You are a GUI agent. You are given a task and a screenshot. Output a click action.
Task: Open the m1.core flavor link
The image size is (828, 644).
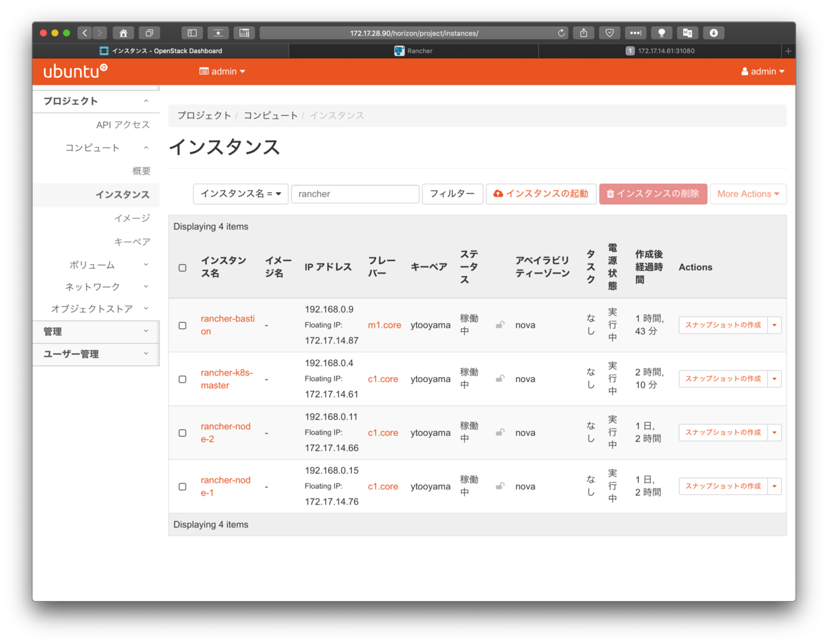(384, 325)
